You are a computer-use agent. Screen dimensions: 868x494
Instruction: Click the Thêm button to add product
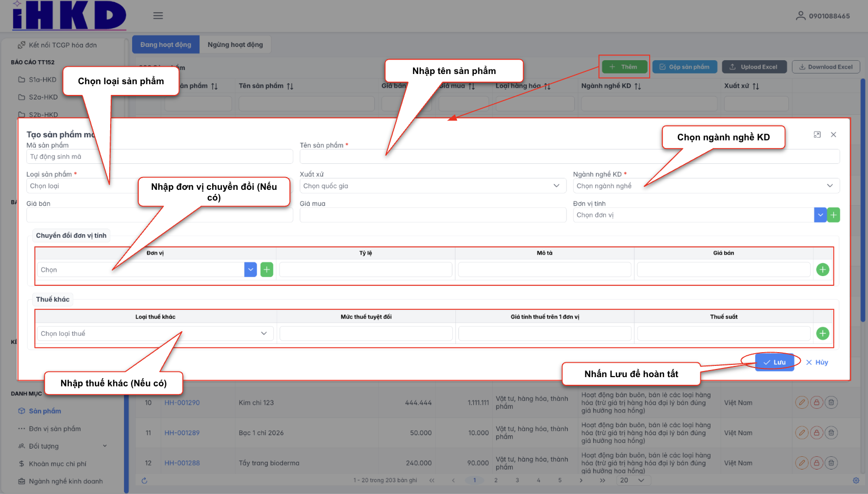coord(624,67)
